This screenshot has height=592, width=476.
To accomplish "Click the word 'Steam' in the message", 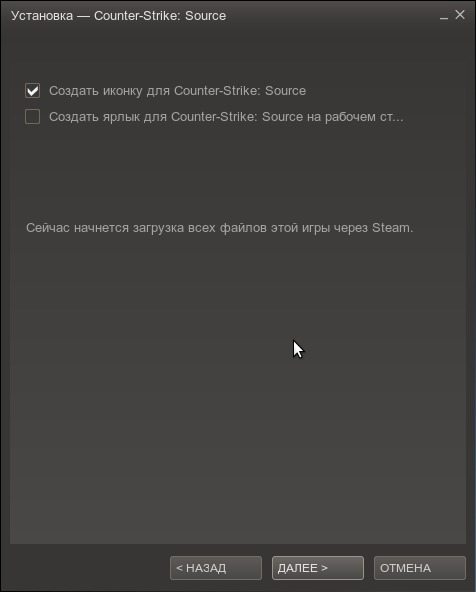I will pos(391,228).
